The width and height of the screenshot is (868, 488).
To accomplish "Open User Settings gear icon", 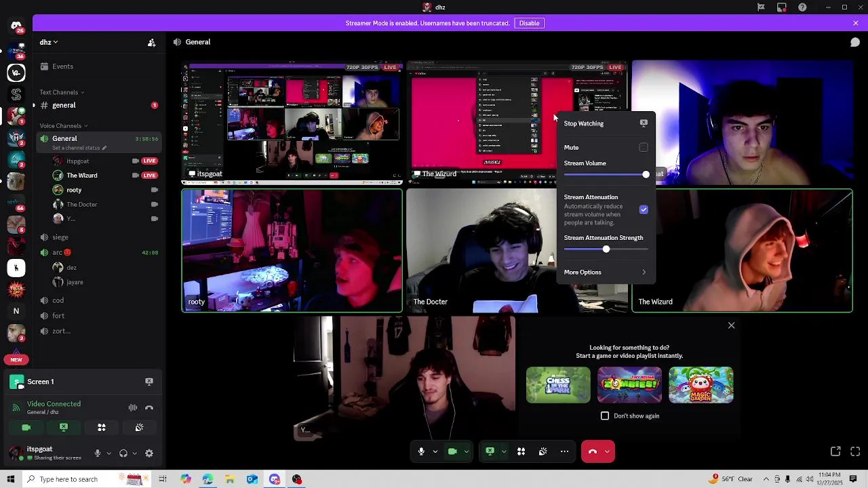I will pyautogui.click(x=149, y=453).
